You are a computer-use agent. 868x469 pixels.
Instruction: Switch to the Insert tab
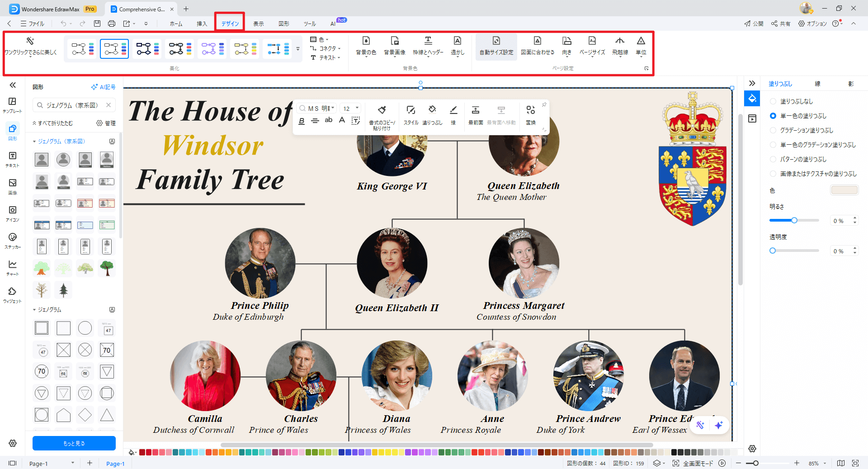(202, 24)
